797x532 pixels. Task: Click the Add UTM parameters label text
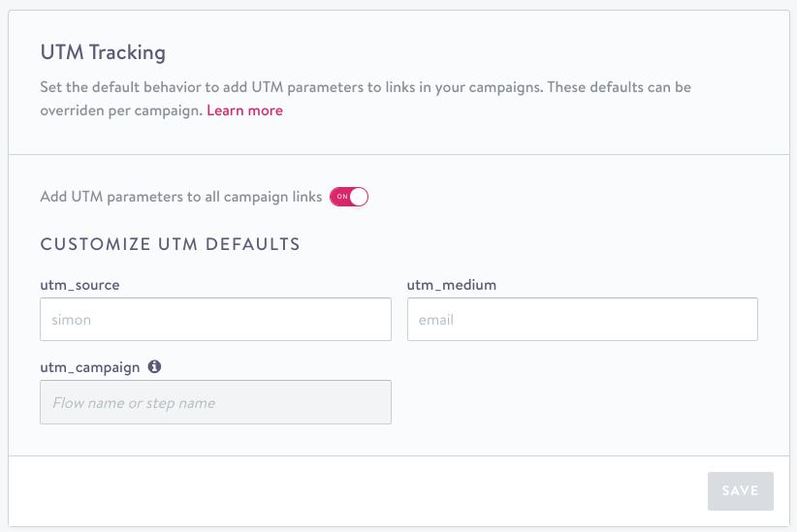tap(181, 197)
